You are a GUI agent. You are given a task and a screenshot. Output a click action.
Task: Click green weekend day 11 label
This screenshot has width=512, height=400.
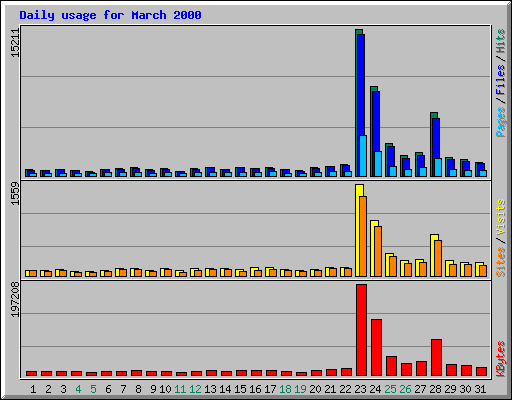[x=180, y=389]
